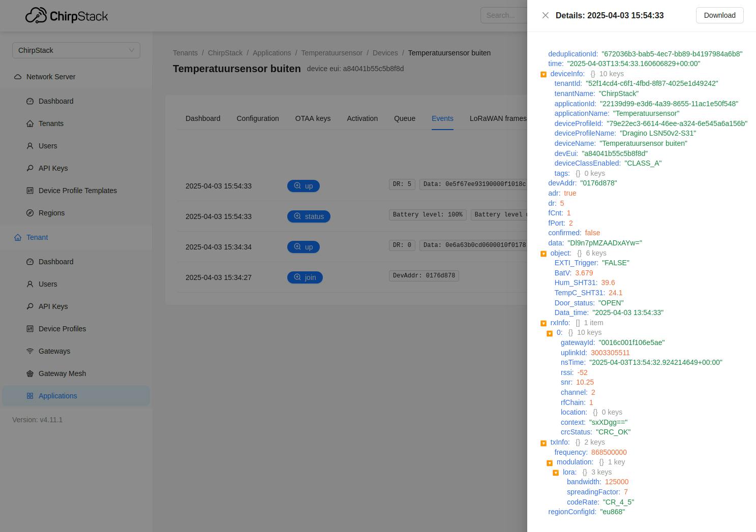Switch to the Configuration tab
Image resolution: width=756 pixels, height=532 pixels.
click(258, 118)
